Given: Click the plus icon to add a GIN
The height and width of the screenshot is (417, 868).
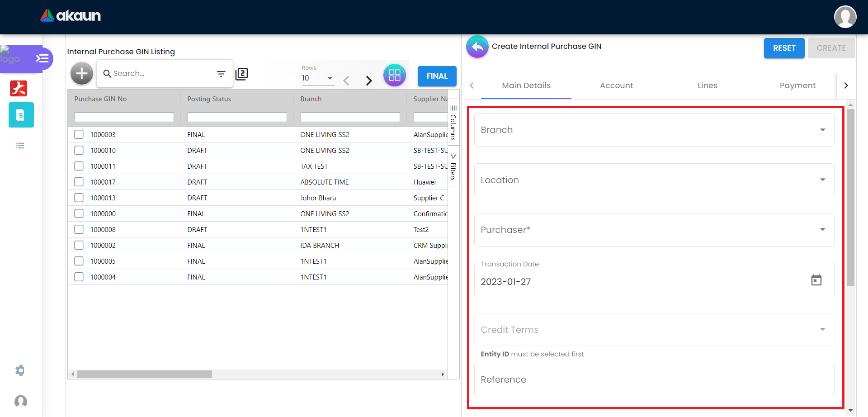Looking at the screenshot, I should pos(82,73).
